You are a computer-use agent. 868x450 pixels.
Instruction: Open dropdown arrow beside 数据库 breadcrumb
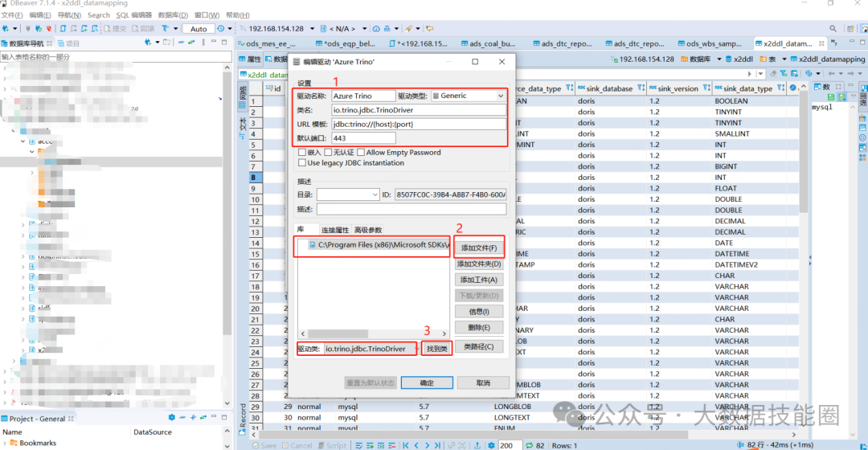pos(719,59)
